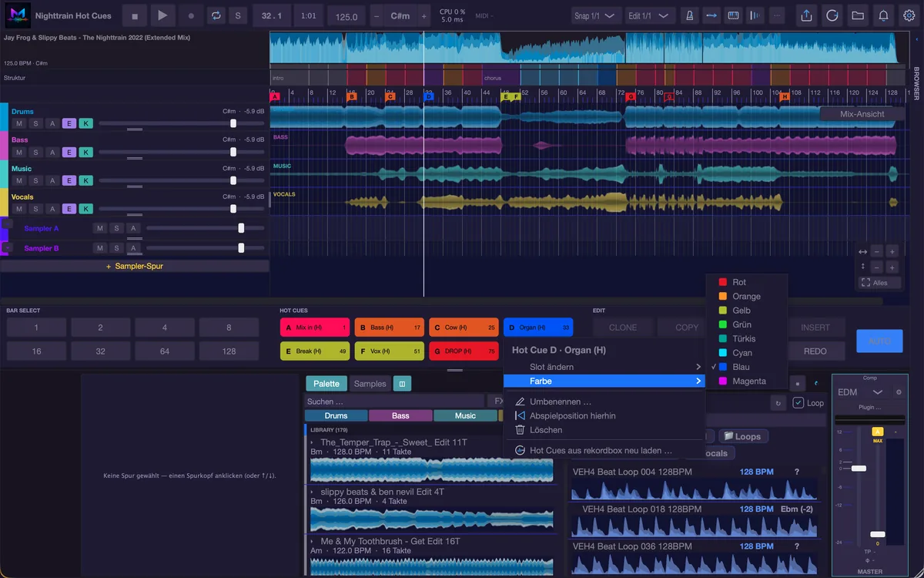Choose Umbenennen from the context menu
Screen dimensions: 924x578
click(x=604, y=402)
